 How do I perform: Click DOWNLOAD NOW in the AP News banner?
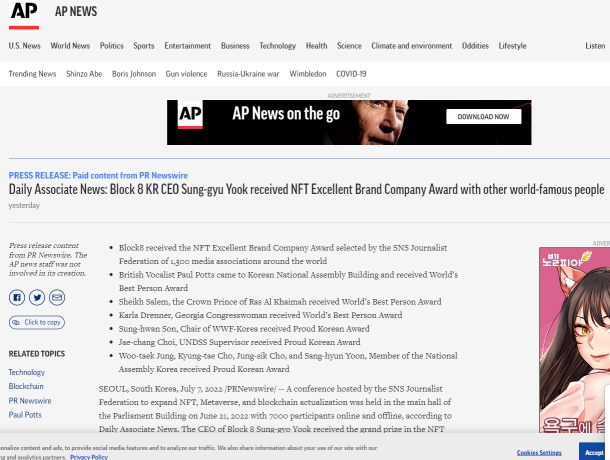(484, 116)
